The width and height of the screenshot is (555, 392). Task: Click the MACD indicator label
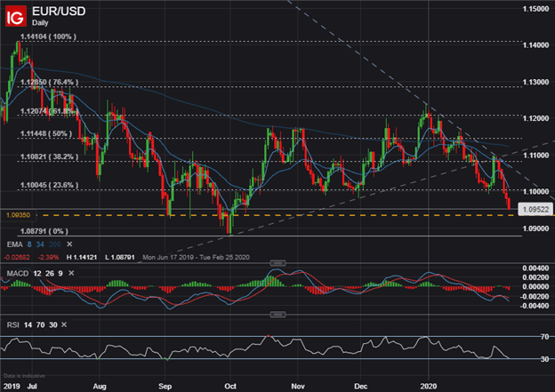[x=18, y=274]
